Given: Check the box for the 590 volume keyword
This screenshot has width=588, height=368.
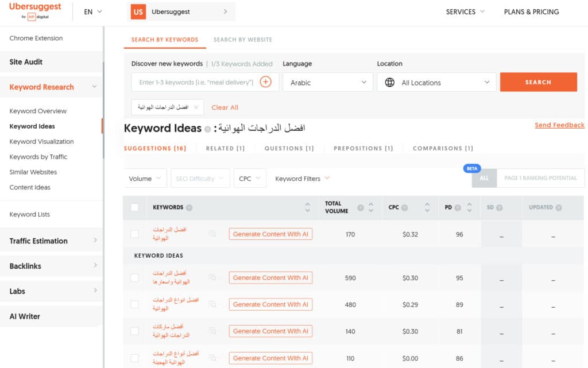Looking at the screenshot, I should (x=134, y=278).
